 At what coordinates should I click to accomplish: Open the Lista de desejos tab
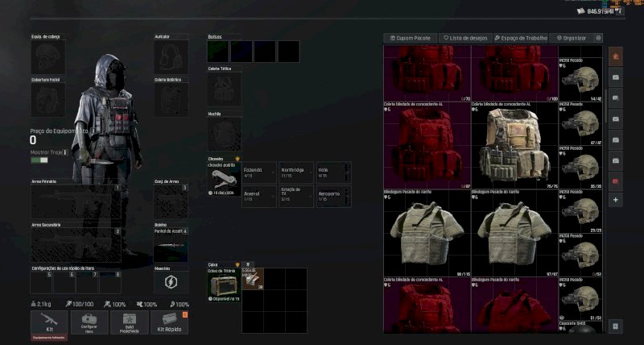click(x=465, y=38)
